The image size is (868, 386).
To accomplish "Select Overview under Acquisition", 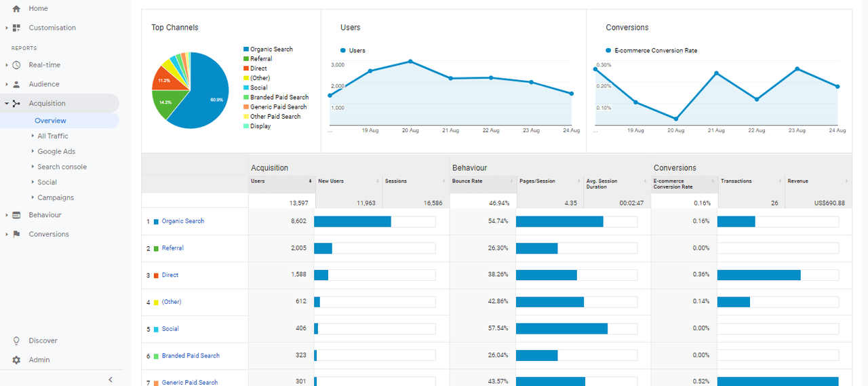I will pyautogui.click(x=50, y=121).
